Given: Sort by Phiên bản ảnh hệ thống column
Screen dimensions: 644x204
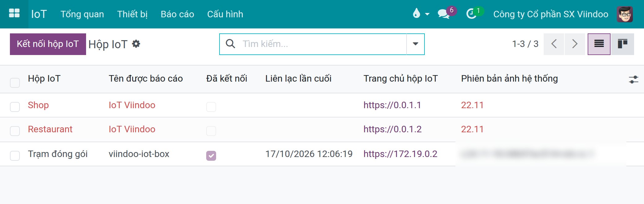Looking at the screenshot, I should tap(509, 79).
